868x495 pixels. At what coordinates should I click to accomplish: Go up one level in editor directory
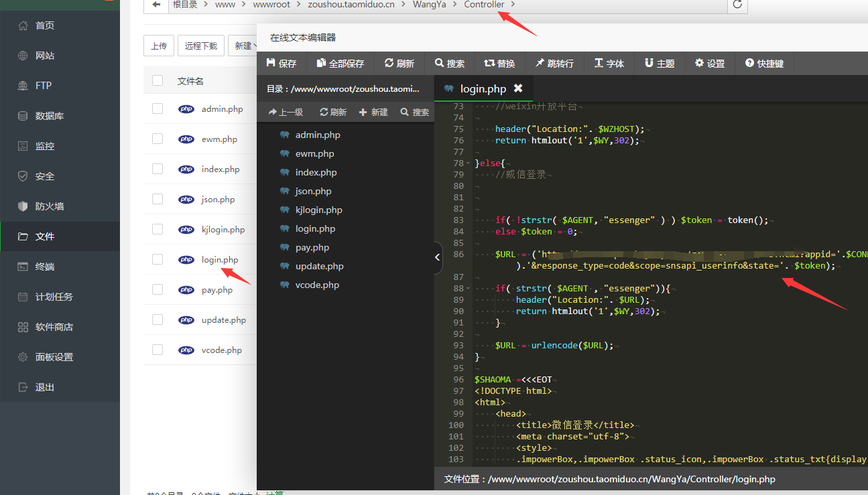point(285,113)
